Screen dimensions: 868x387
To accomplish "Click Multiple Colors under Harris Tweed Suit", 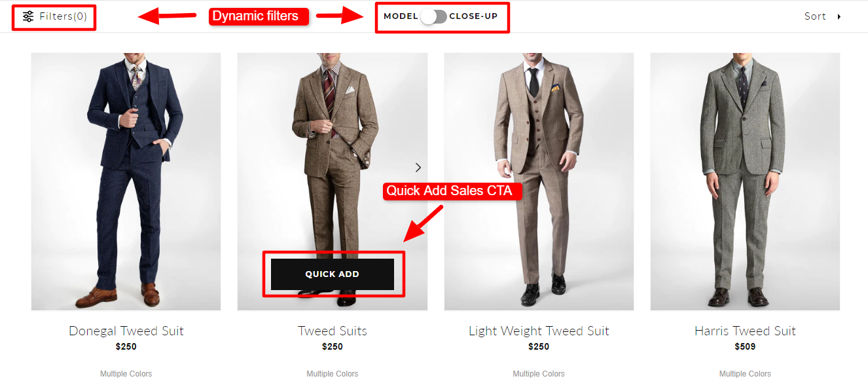I will [745, 374].
